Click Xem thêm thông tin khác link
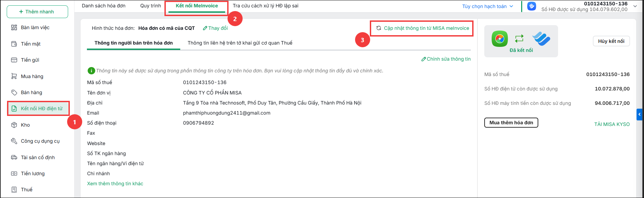Screen dimensions: 644x198 (115, 184)
